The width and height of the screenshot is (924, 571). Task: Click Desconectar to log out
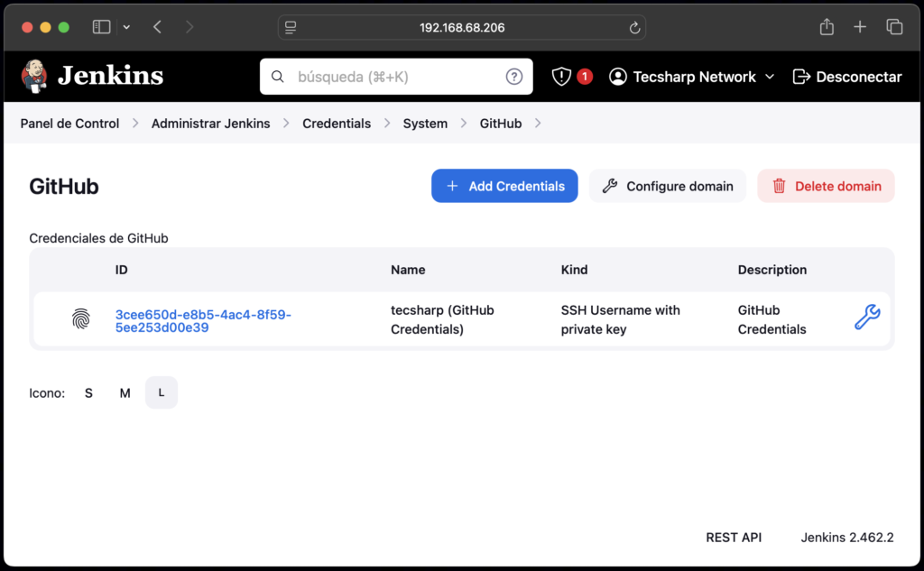[x=847, y=77]
